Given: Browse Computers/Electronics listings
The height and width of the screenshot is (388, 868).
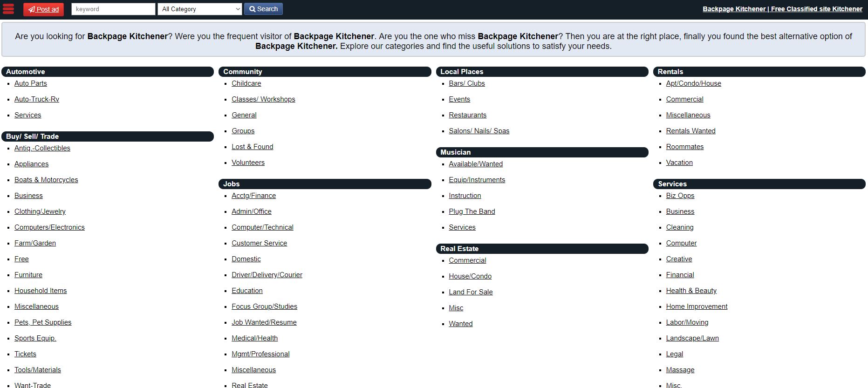Looking at the screenshot, I should point(49,227).
